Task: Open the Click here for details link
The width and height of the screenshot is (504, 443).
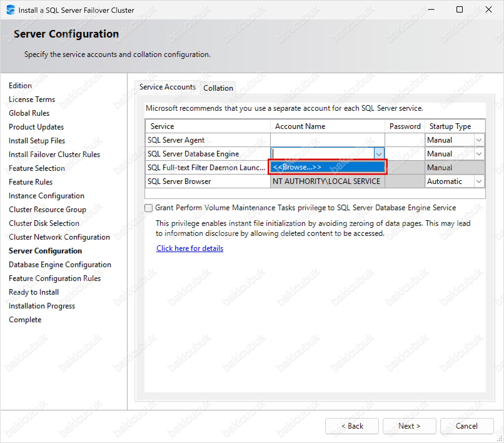Action: click(190, 248)
